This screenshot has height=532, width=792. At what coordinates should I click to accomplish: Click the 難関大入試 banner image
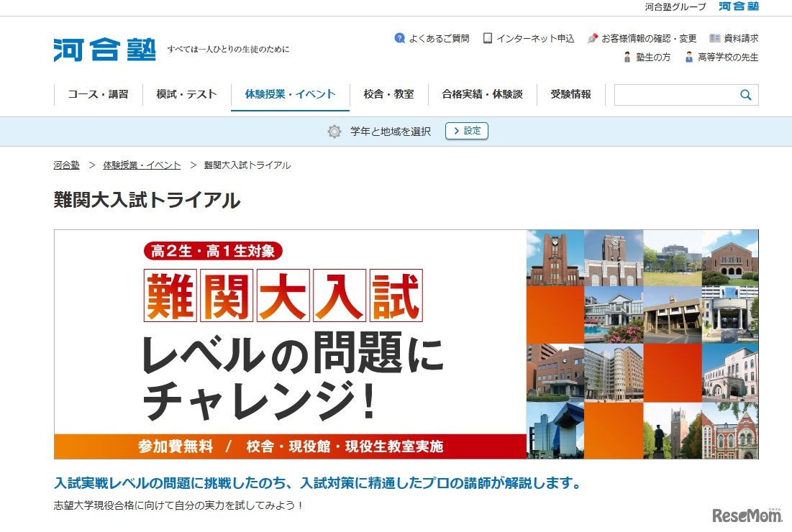pyautogui.click(x=406, y=344)
